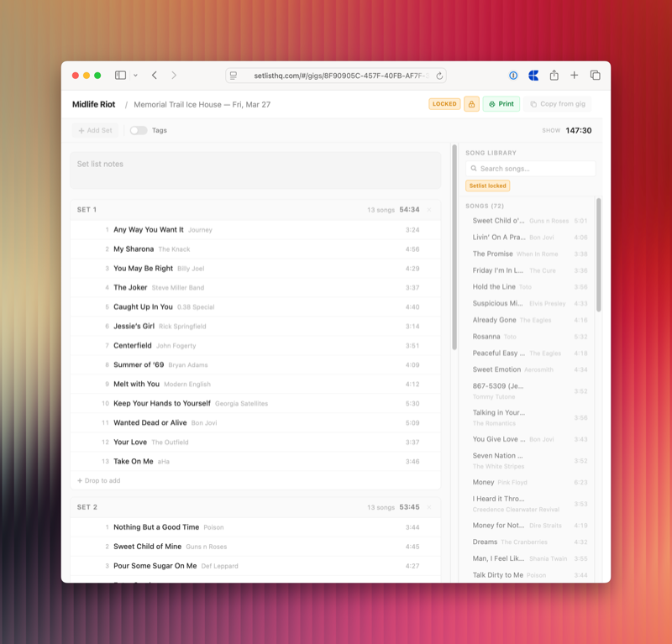Click the Set list notes field
The height and width of the screenshot is (644, 672).
(x=255, y=170)
